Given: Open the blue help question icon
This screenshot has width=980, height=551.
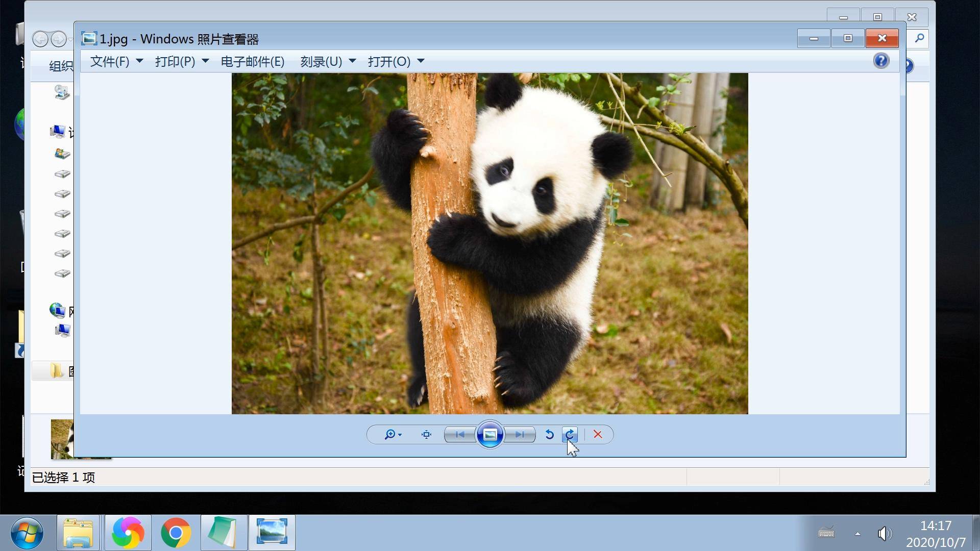Looking at the screenshot, I should (881, 61).
